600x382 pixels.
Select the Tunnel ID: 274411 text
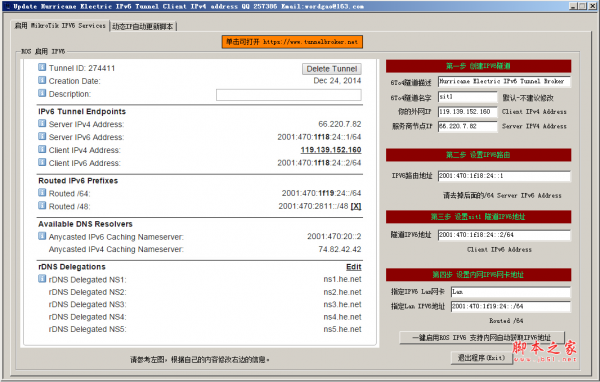(82, 68)
